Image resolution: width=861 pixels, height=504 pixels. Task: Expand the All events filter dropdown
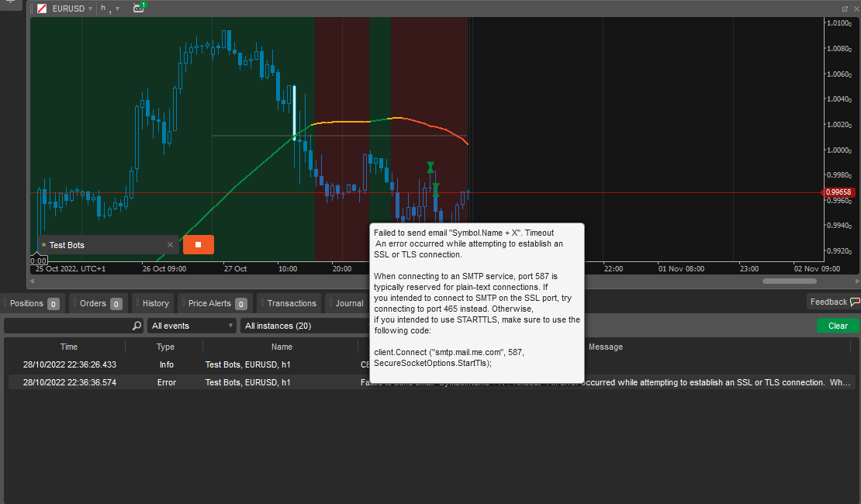click(x=192, y=326)
